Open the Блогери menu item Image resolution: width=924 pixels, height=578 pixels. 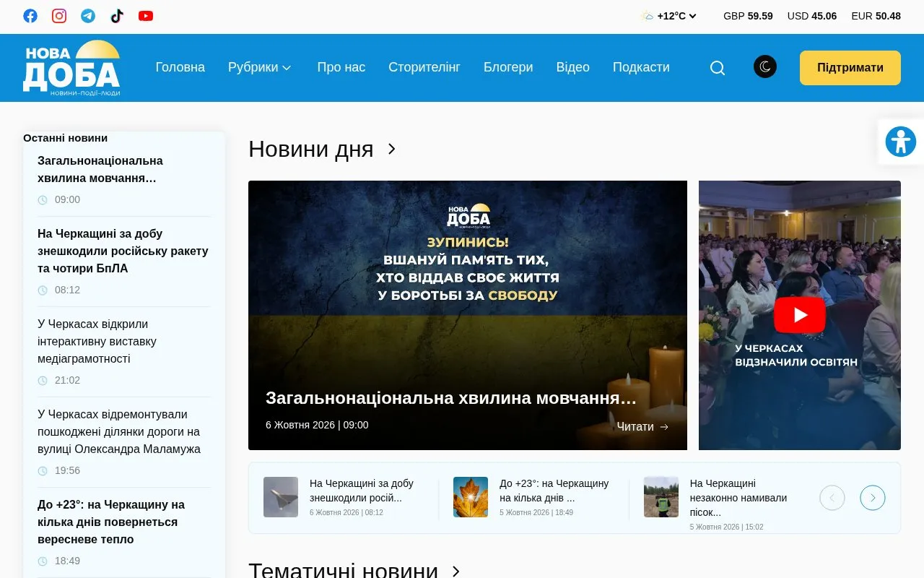(508, 67)
